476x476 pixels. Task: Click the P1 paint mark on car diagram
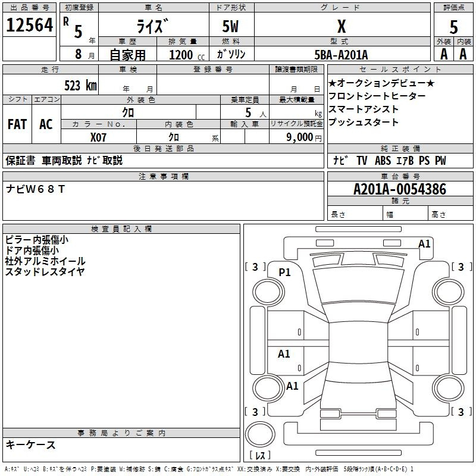284,272
